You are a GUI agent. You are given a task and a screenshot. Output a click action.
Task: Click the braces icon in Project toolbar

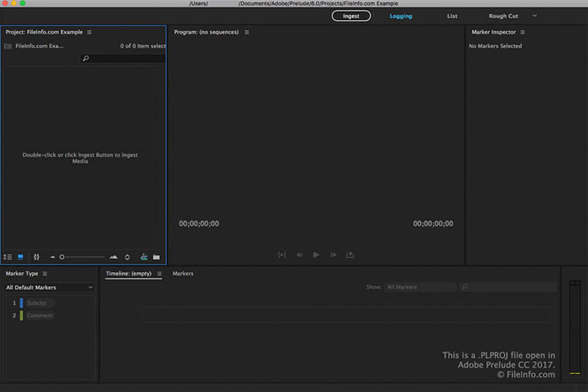[36, 257]
